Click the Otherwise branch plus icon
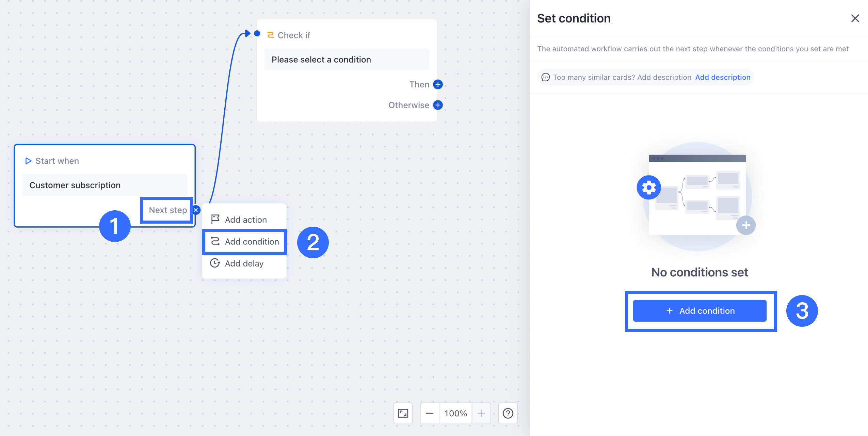 (x=438, y=105)
